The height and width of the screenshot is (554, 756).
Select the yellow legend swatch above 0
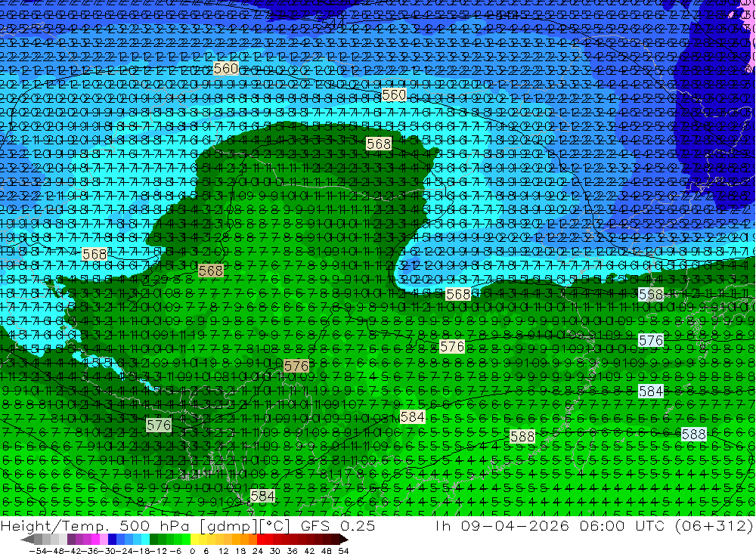pos(195,540)
